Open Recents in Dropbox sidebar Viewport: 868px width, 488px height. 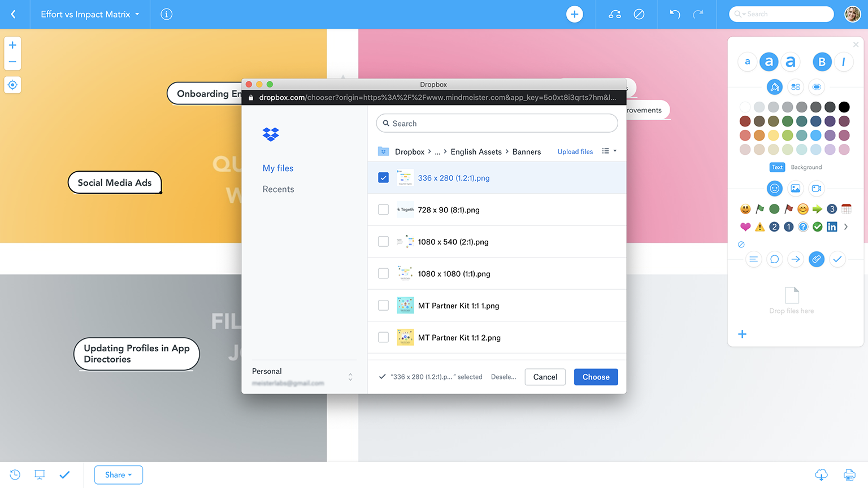click(x=278, y=189)
